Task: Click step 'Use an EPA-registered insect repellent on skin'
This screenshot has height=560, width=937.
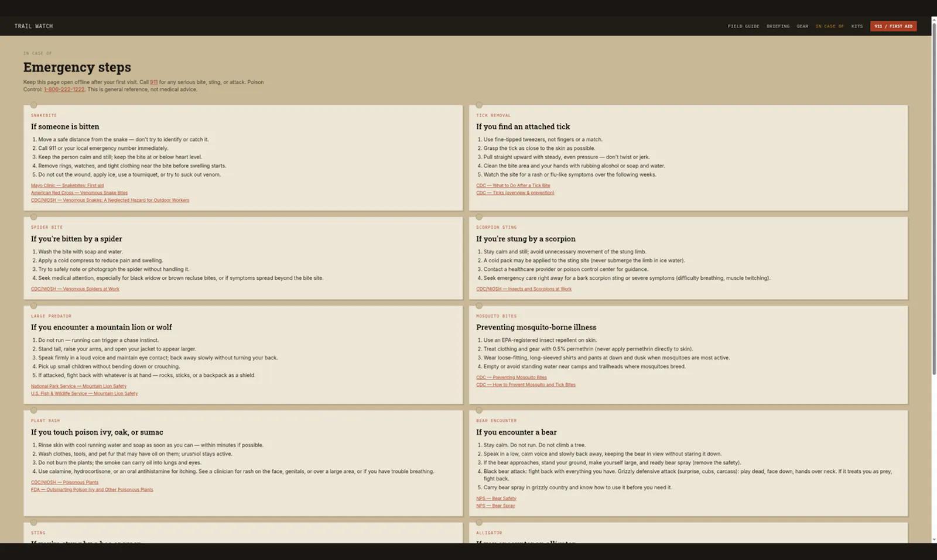Action: [x=540, y=341]
